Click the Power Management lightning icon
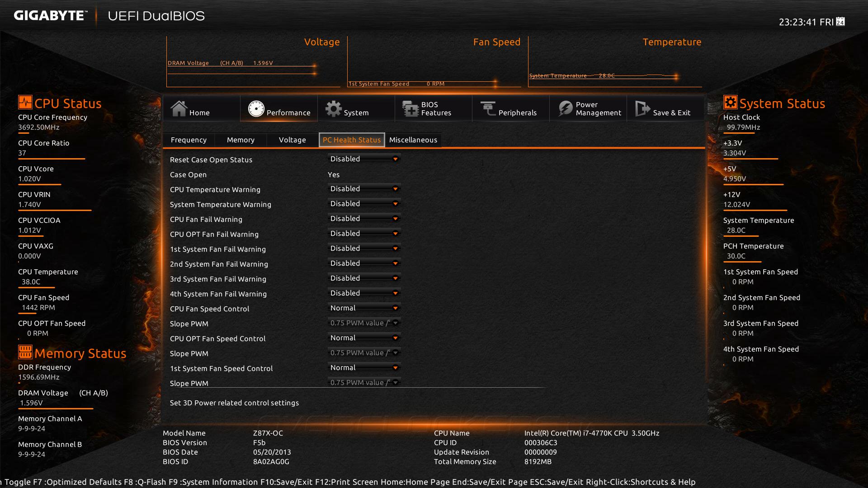Screen dimensions: 868x488 pyautogui.click(x=565, y=108)
